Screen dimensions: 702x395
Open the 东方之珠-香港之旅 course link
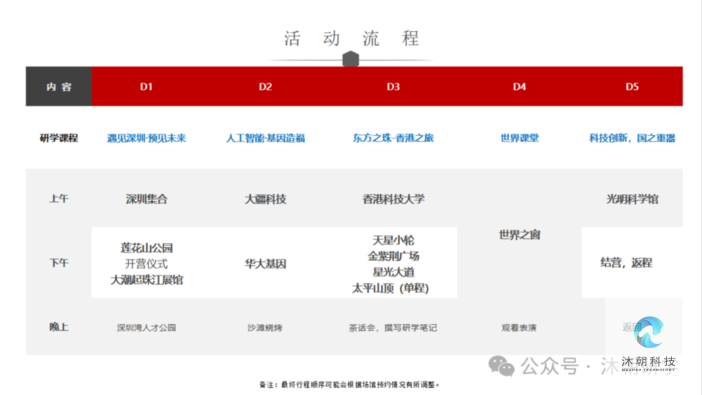click(x=393, y=138)
